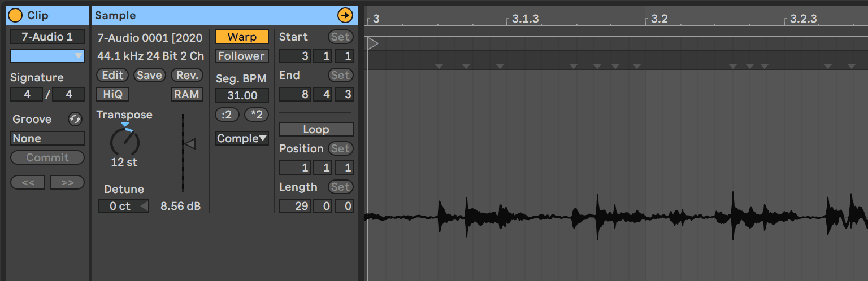Click the orange clip activator circle

15,15
